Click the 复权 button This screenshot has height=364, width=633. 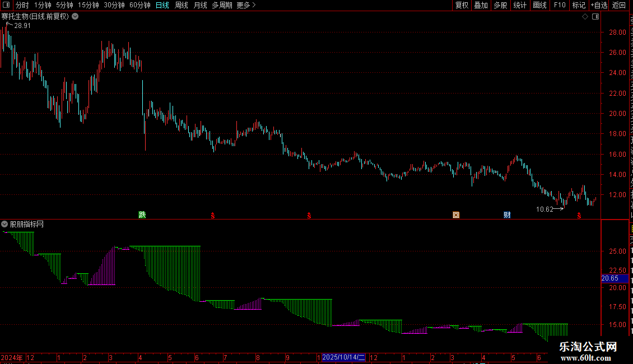click(462, 5)
